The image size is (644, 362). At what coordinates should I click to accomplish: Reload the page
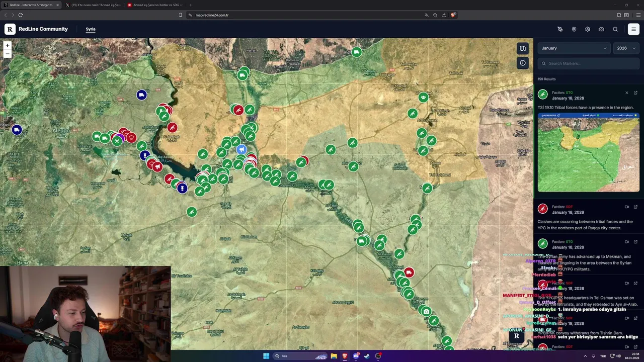pyautogui.click(x=21, y=15)
